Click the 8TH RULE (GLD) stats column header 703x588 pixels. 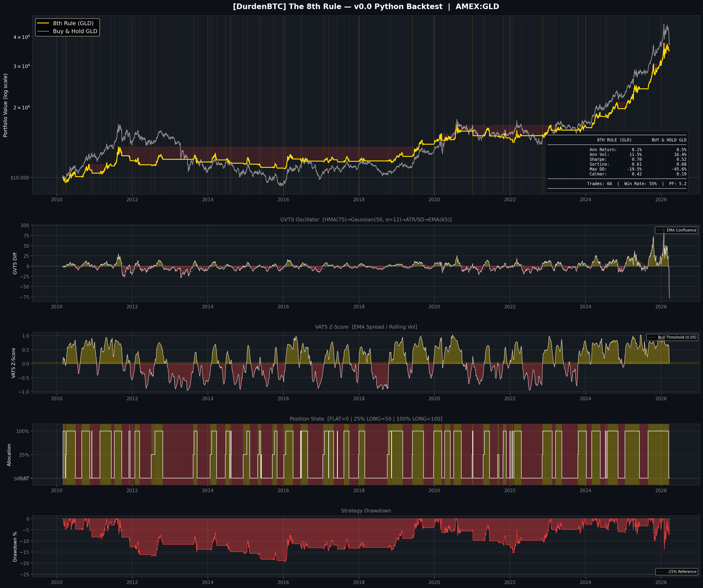pyautogui.click(x=614, y=140)
